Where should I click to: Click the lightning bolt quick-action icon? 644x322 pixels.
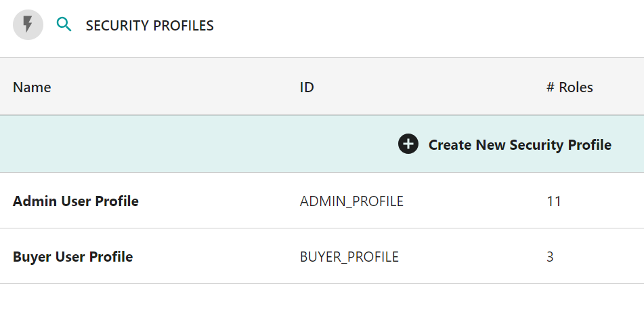pyautogui.click(x=28, y=25)
